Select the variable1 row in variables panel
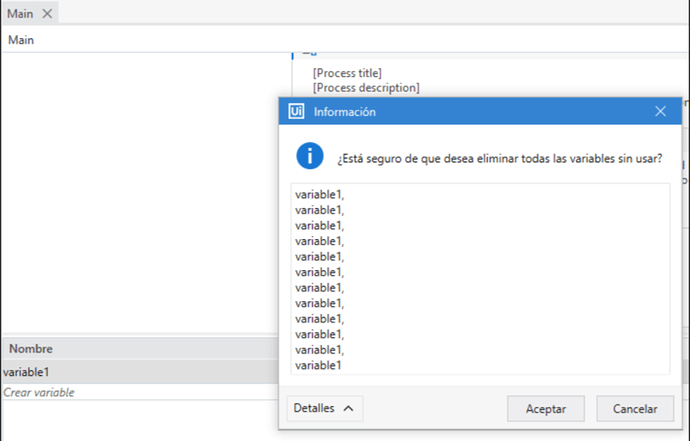Viewport: 690px width, 441px height. pyautogui.click(x=140, y=372)
